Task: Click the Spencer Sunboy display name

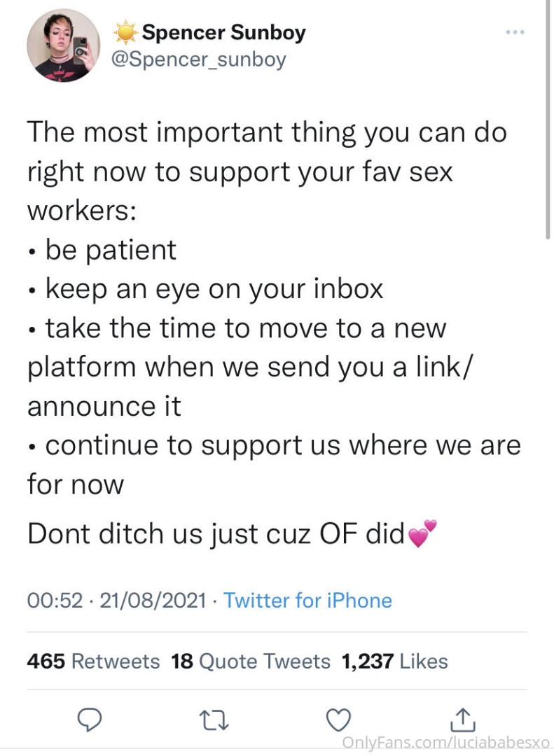Action: click(x=223, y=33)
